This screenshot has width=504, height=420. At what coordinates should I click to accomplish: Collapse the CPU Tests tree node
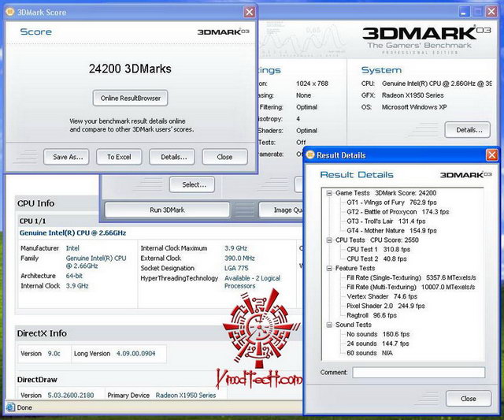coord(329,240)
